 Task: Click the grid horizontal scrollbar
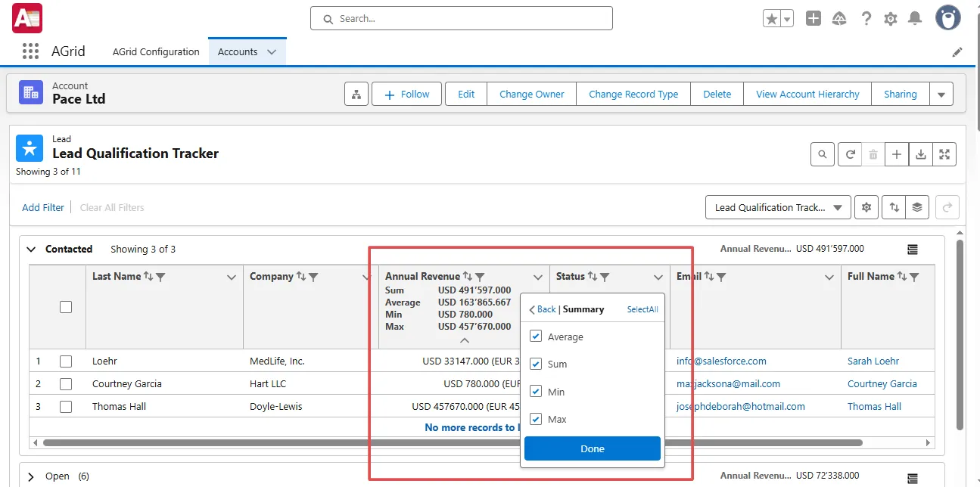pyautogui.click(x=453, y=442)
